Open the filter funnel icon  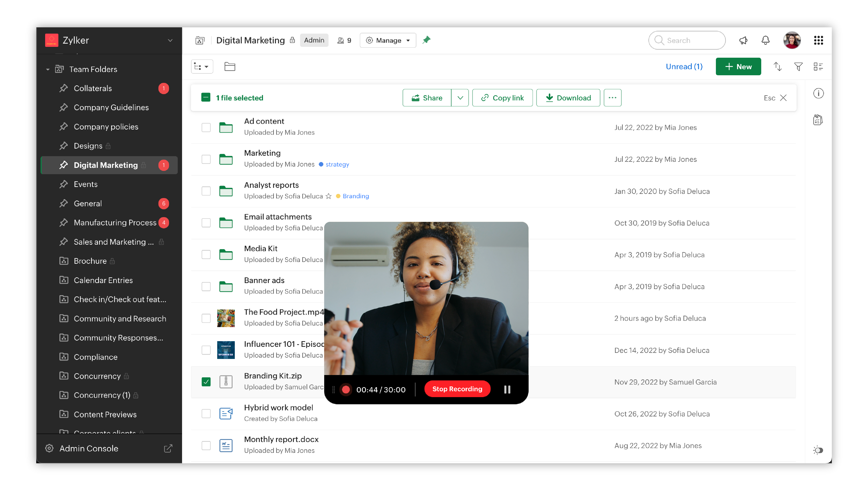coord(798,67)
